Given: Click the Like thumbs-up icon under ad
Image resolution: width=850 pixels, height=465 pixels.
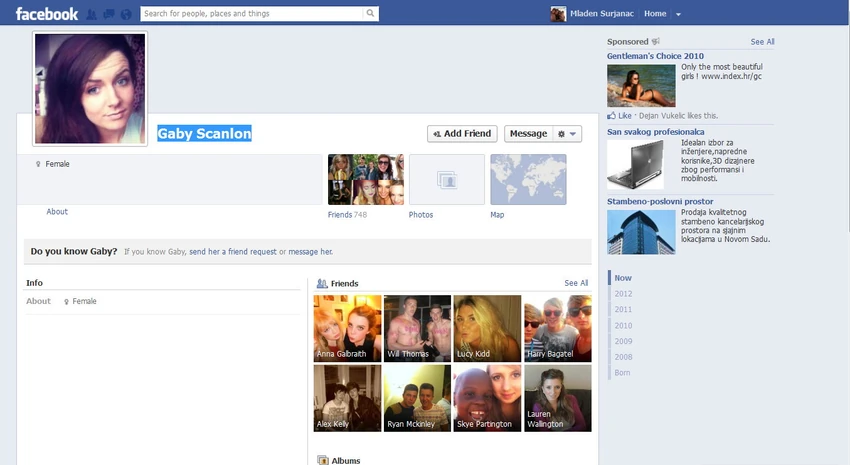Looking at the screenshot, I should coord(611,115).
